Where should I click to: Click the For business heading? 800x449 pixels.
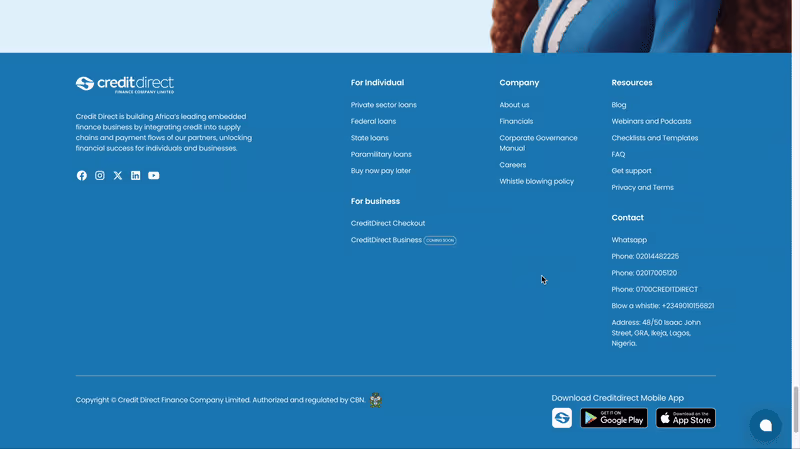pyautogui.click(x=376, y=201)
